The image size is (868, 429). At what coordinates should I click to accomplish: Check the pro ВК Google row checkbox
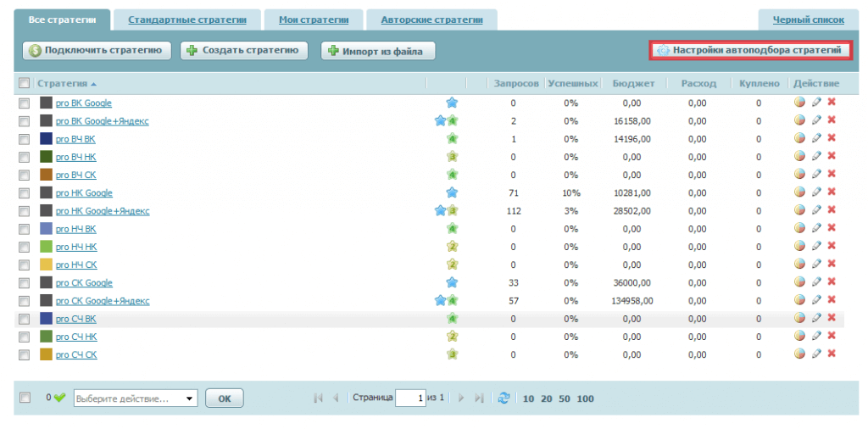pyautogui.click(x=24, y=103)
